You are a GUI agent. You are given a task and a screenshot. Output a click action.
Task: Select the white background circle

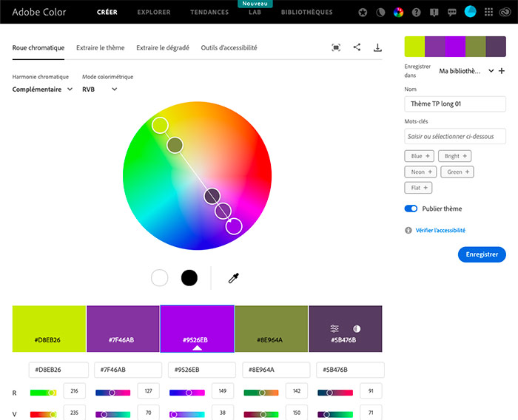(160, 278)
